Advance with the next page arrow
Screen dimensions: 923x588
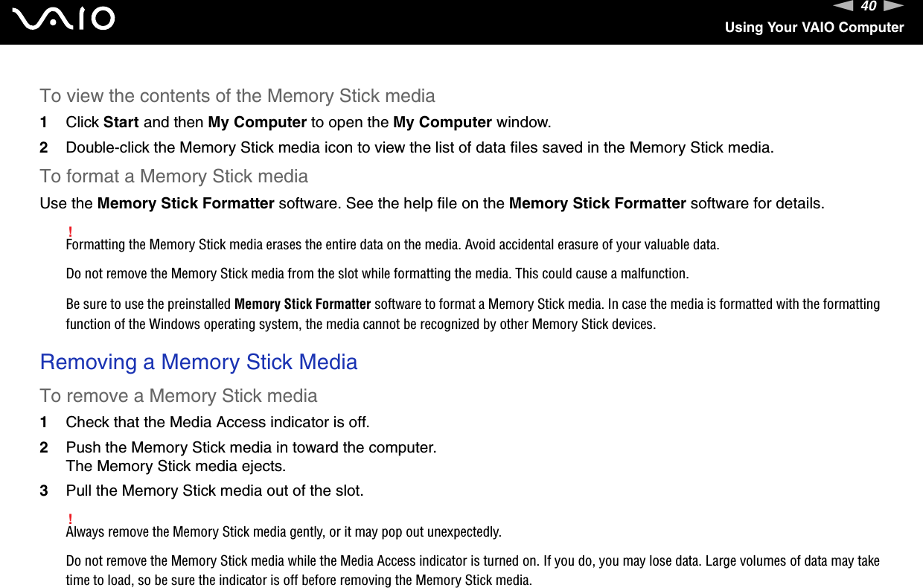point(894,7)
